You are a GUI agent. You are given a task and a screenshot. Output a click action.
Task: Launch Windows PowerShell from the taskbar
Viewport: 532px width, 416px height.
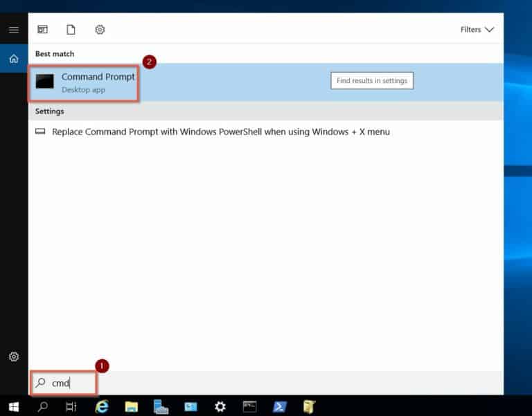pyautogui.click(x=280, y=406)
